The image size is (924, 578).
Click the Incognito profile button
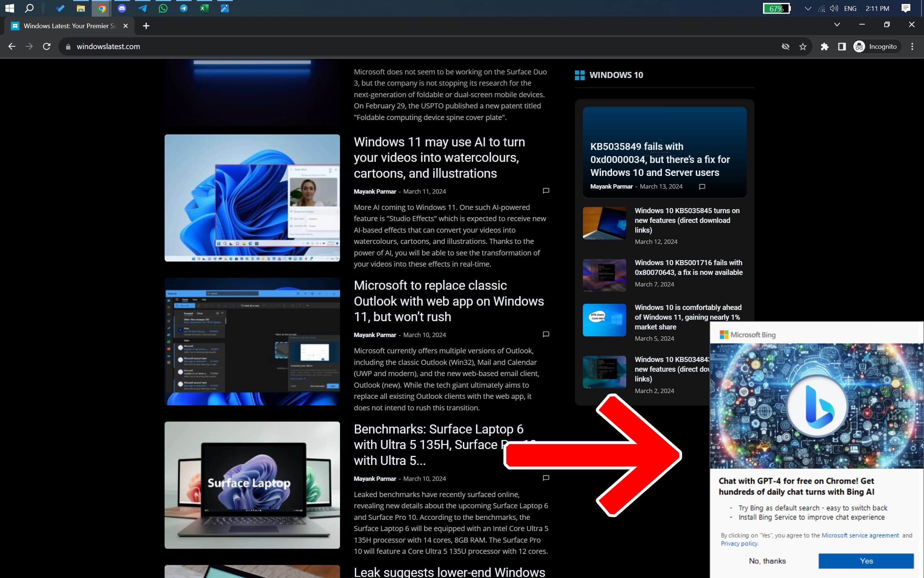(x=877, y=46)
